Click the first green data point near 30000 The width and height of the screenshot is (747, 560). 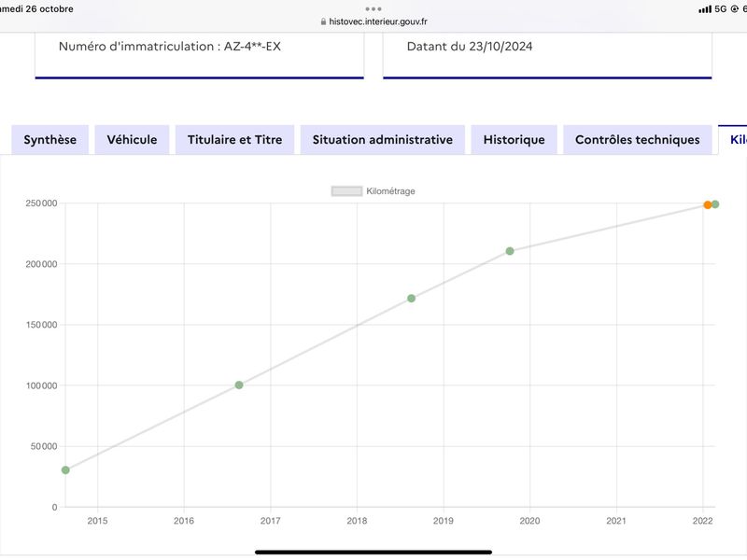(x=65, y=470)
